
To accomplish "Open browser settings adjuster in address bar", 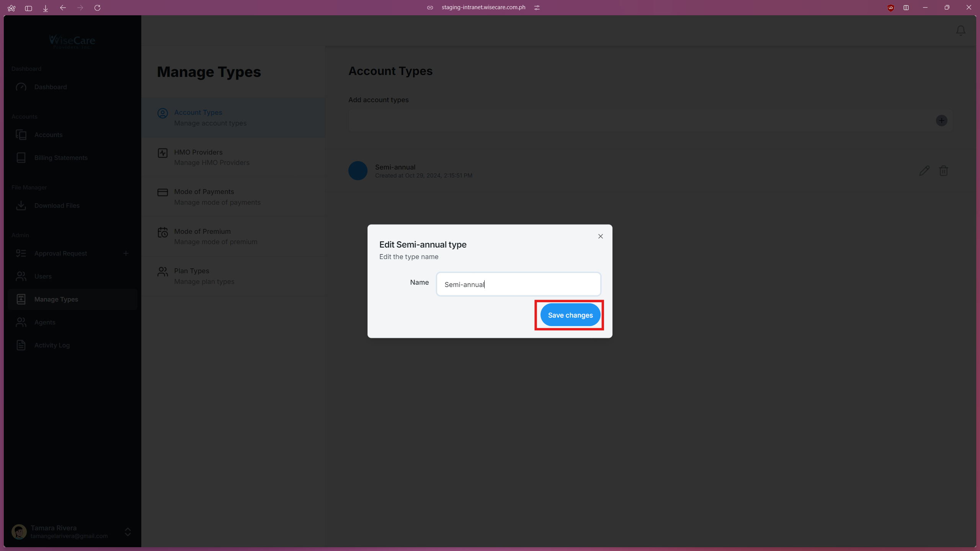I will click(537, 7).
